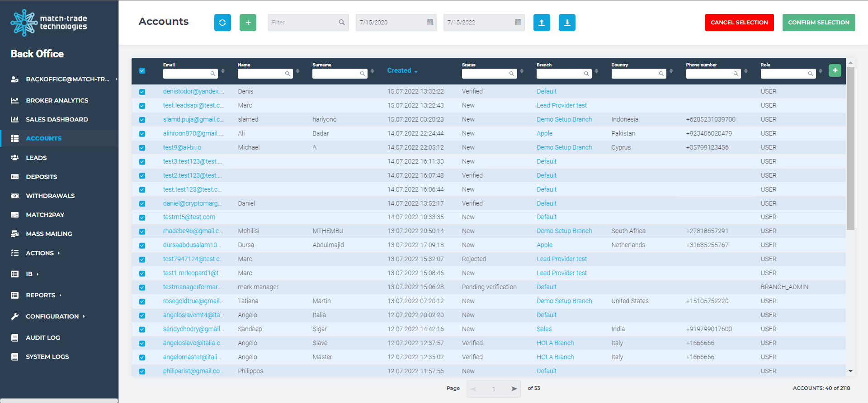Open the Leads section in sidebar
Screen dimensions: 868x403
36,158
